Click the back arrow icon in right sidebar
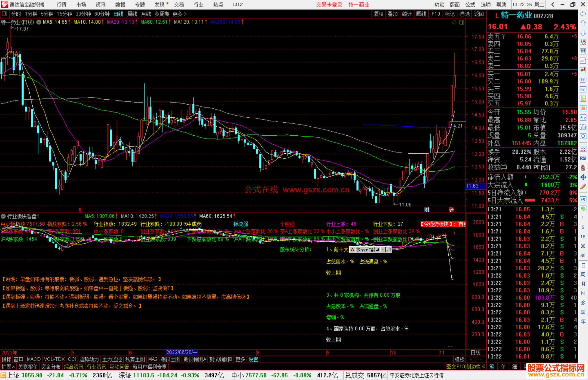The image size is (588, 380). point(583,14)
